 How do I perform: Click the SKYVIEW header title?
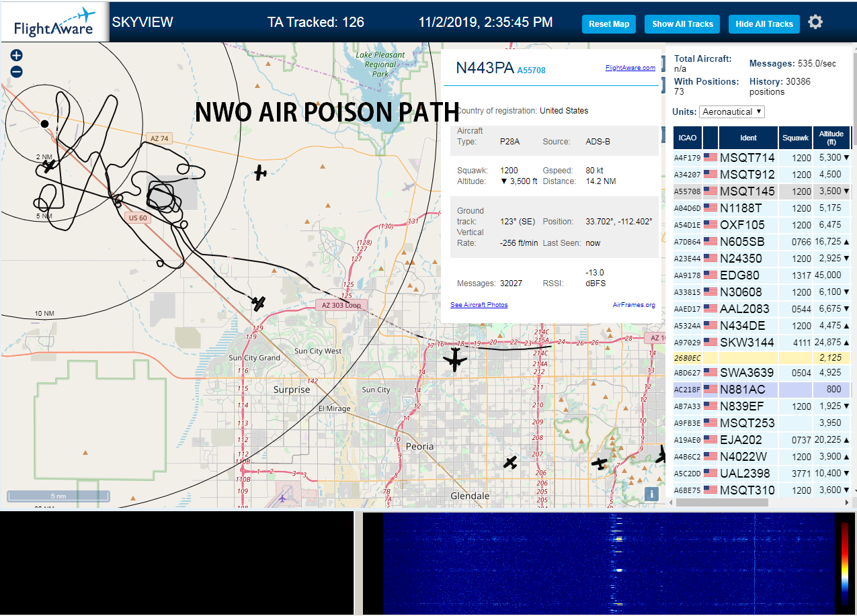[x=142, y=22]
